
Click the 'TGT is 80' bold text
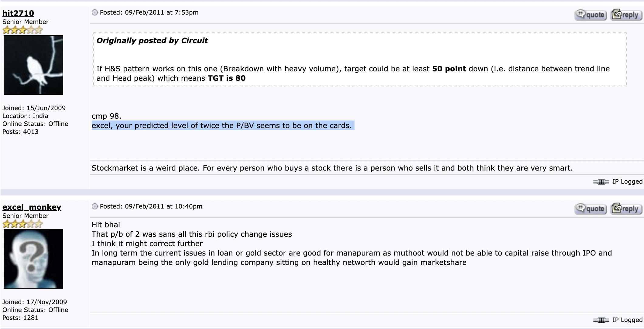(x=227, y=78)
